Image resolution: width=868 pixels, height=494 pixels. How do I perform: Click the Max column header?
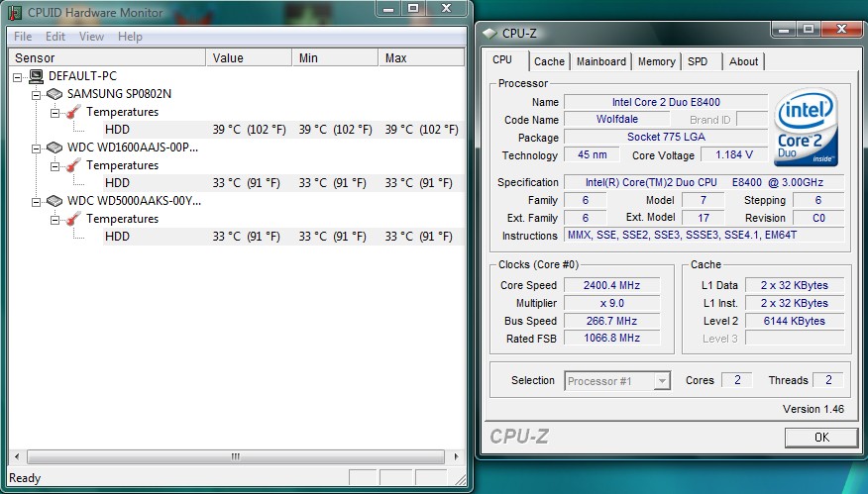pyautogui.click(x=421, y=57)
